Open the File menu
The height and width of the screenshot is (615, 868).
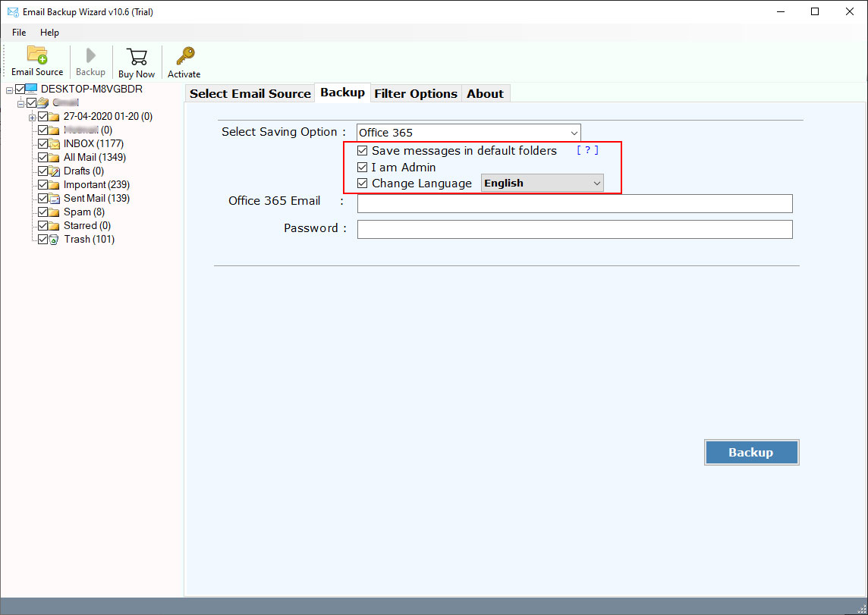point(19,32)
